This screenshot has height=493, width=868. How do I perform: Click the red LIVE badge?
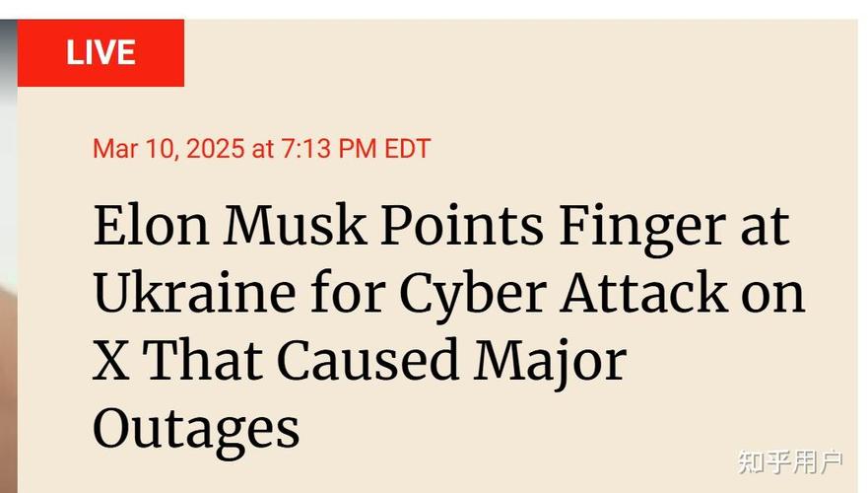100,52
